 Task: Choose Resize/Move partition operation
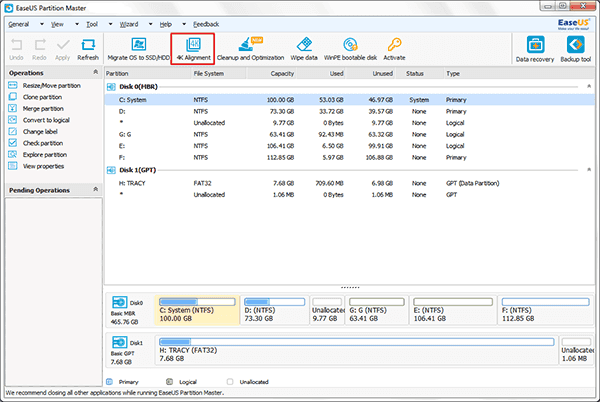(x=52, y=86)
